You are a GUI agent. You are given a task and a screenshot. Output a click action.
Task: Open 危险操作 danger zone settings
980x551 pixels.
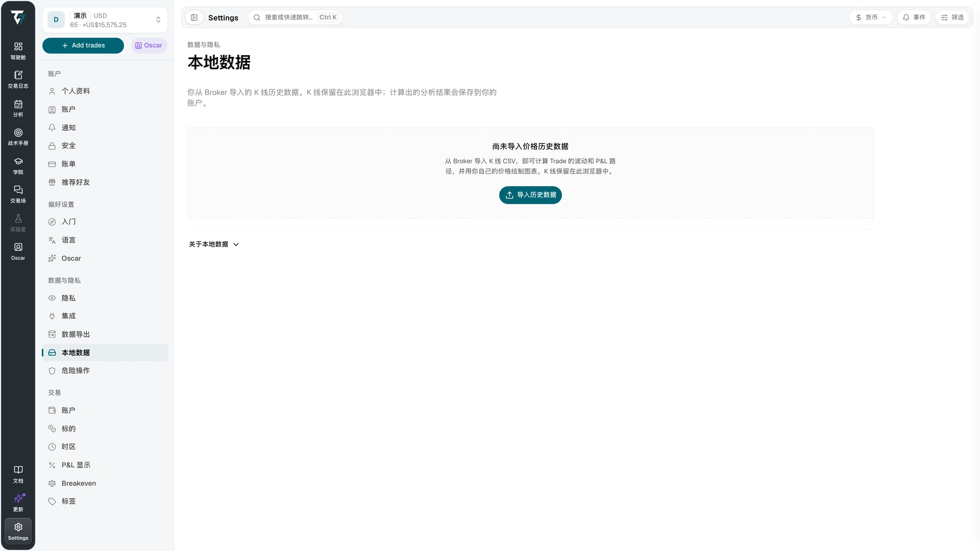pos(105,371)
